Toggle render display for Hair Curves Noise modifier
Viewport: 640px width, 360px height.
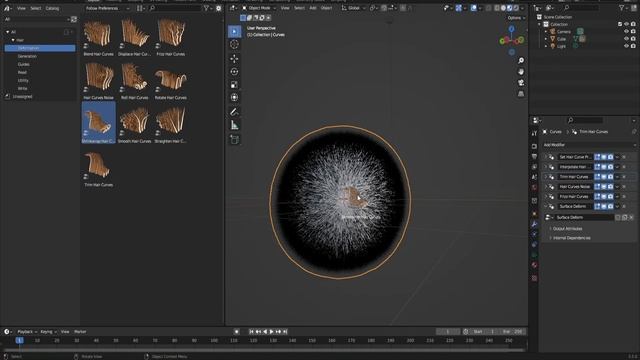click(x=610, y=187)
